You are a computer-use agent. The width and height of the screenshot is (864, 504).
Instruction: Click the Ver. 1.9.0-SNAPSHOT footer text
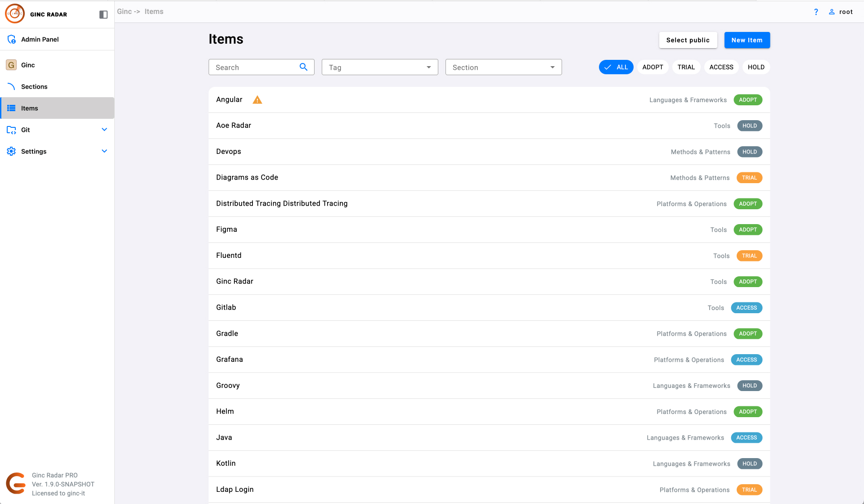(63, 484)
